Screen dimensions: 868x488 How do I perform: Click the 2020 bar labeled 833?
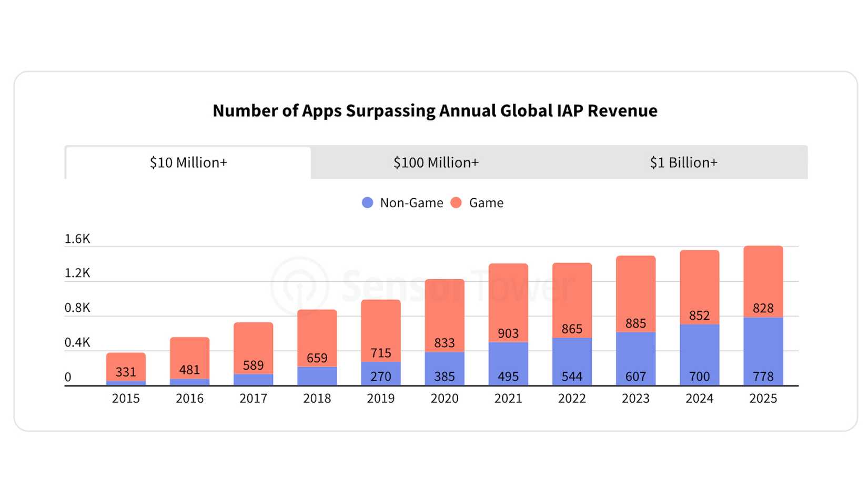point(445,343)
